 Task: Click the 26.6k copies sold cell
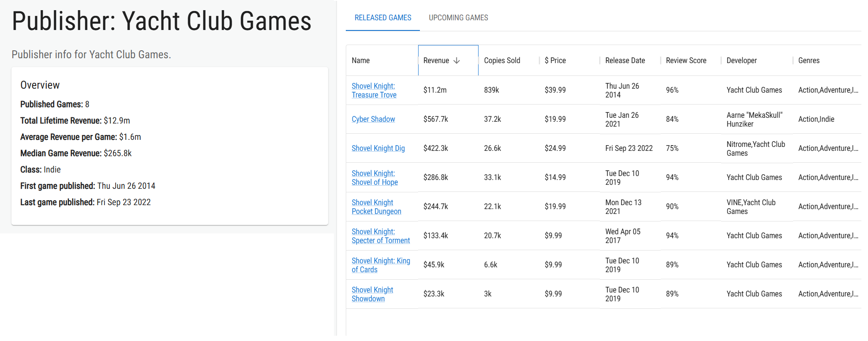[509, 148]
